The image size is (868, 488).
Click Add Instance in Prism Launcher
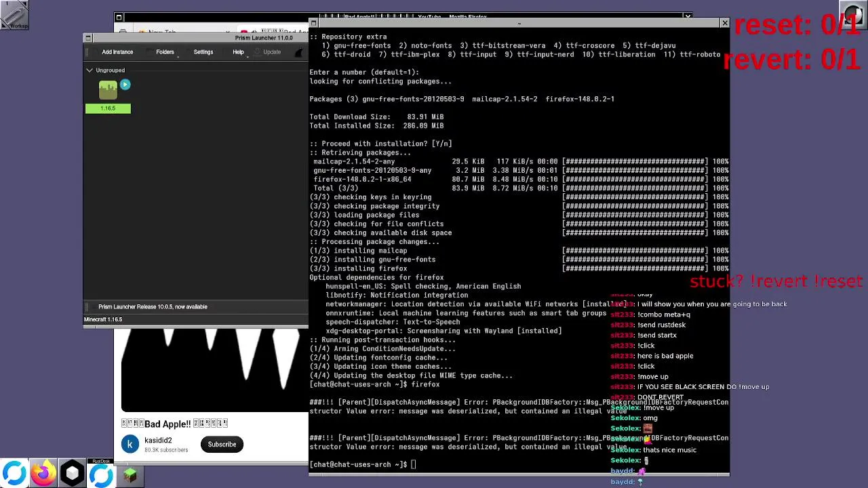click(117, 52)
